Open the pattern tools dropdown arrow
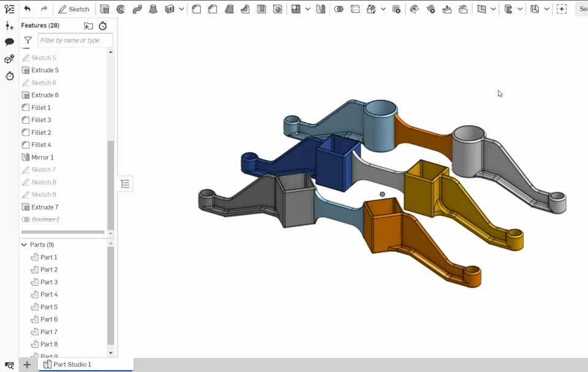Viewport: 588px width, 372px height. pos(307,9)
